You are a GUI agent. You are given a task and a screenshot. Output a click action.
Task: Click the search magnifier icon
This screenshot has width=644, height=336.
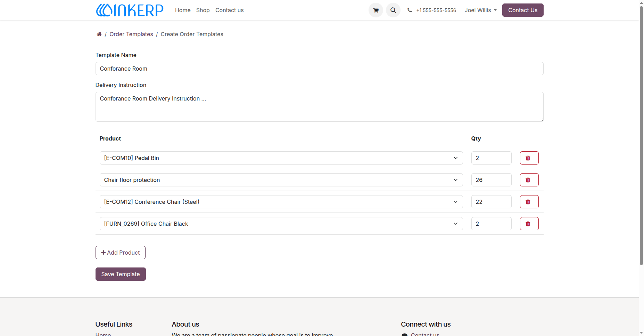(x=393, y=10)
